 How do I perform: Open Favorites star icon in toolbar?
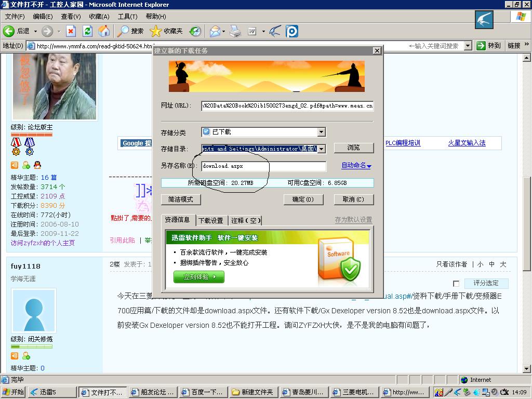click(155, 31)
